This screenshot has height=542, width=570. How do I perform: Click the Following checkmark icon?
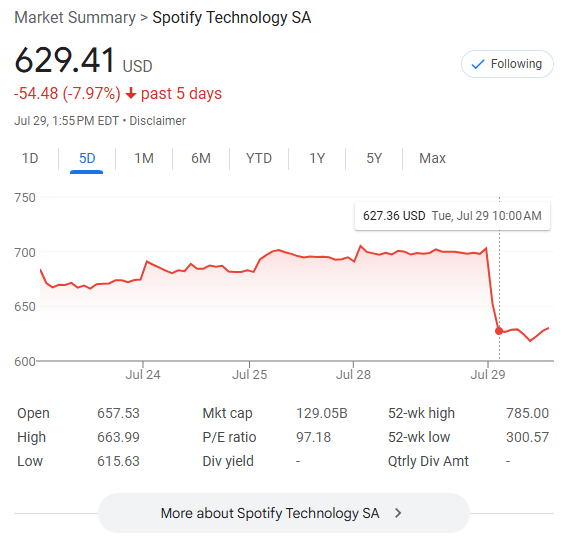point(478,64)
